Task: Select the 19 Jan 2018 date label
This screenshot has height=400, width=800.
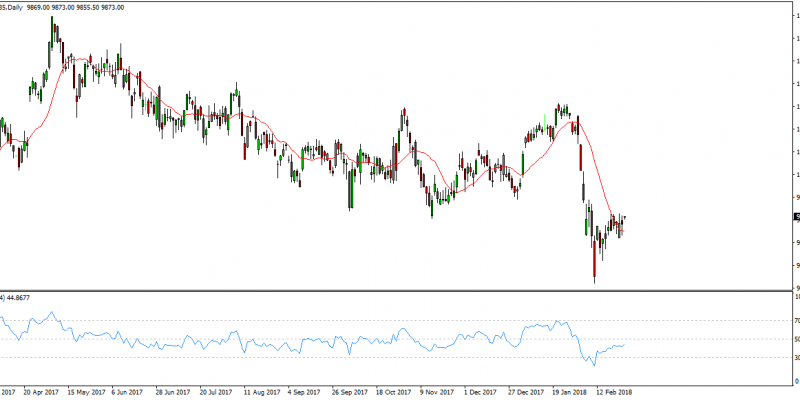Action: (572, 393)
